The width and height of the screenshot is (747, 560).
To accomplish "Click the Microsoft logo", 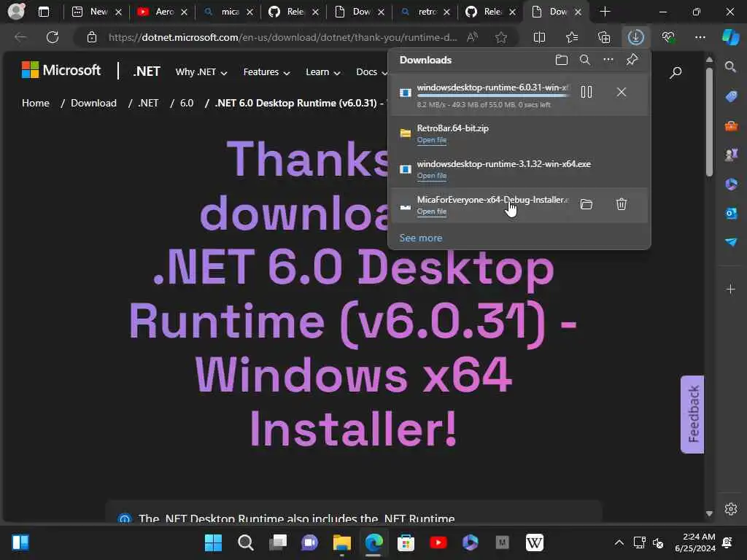I will click(61, 70).
